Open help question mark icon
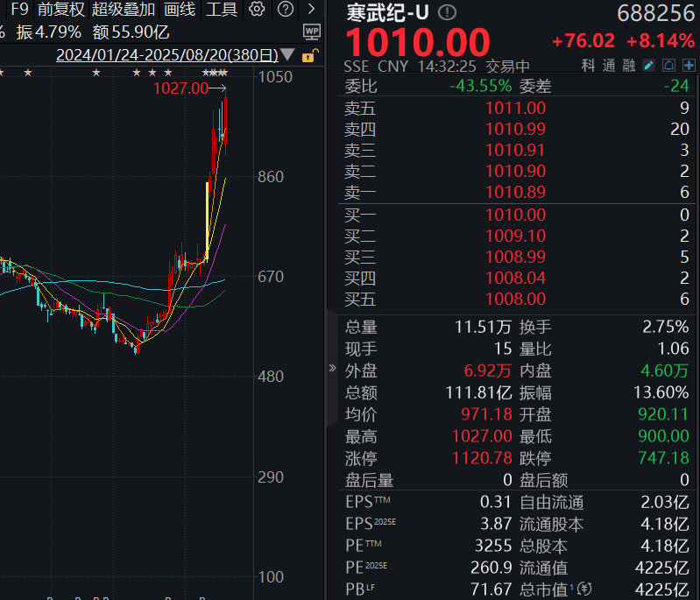Viewport: 700px width, 600px height. (x=286, y=9)
